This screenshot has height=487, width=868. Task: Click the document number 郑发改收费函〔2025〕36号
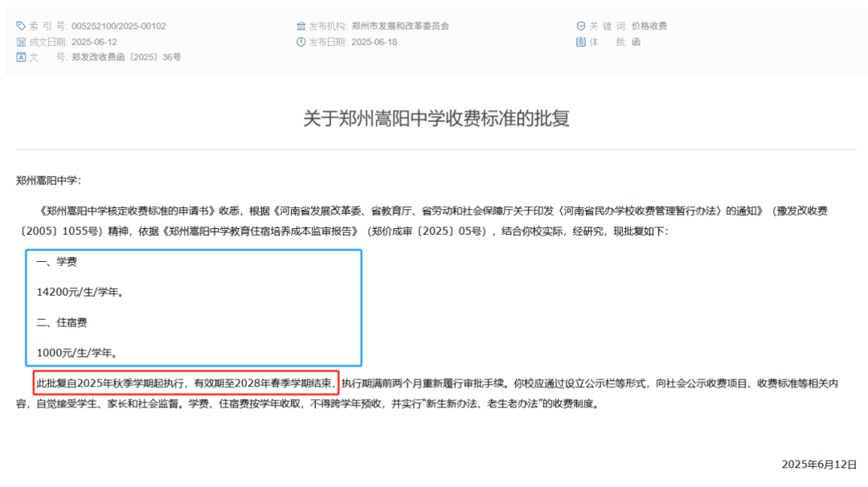(126, 57)
